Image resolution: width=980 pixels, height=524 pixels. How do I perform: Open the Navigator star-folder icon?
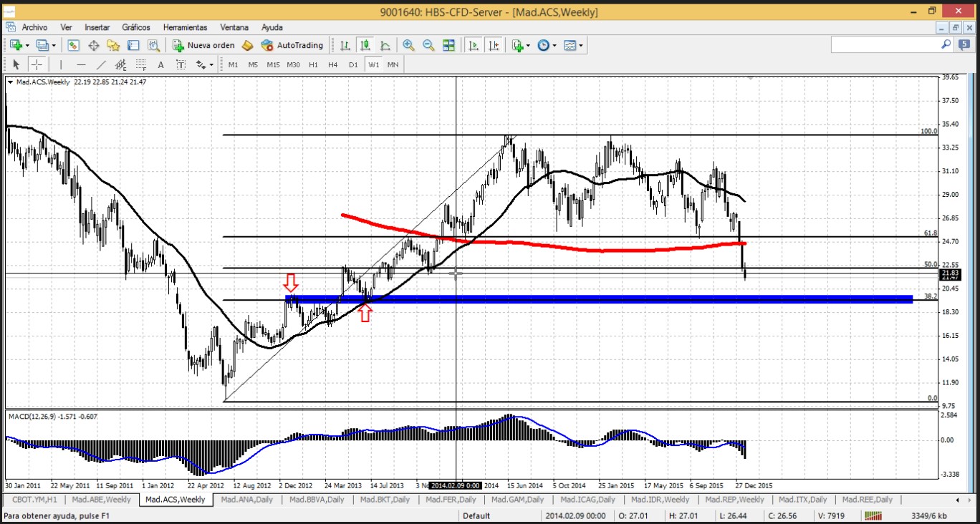(x=113, y=45)
